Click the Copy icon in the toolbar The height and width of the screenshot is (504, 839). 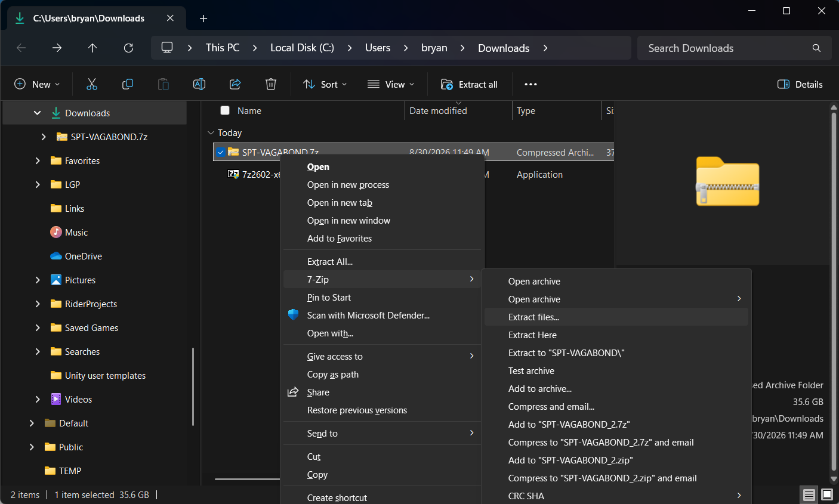click(128, 84)
